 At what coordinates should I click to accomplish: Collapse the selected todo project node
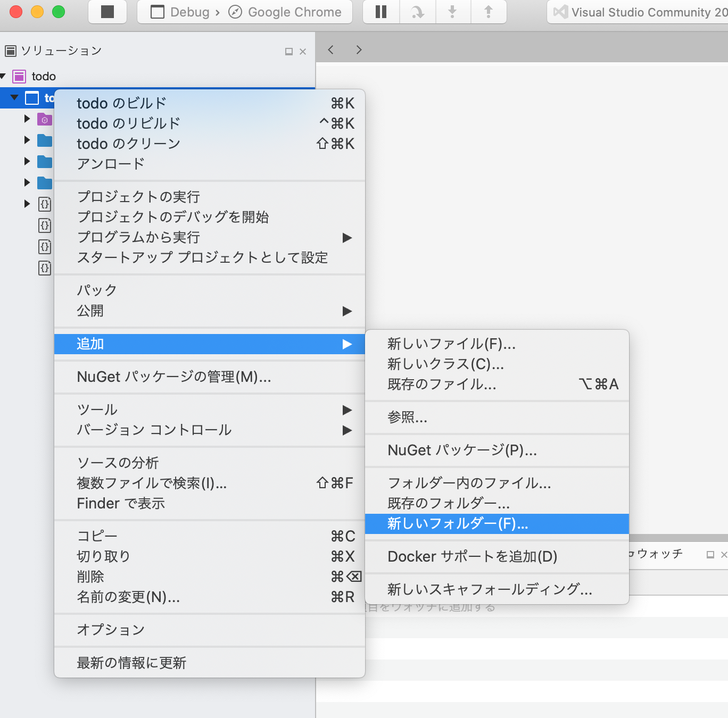14,98
